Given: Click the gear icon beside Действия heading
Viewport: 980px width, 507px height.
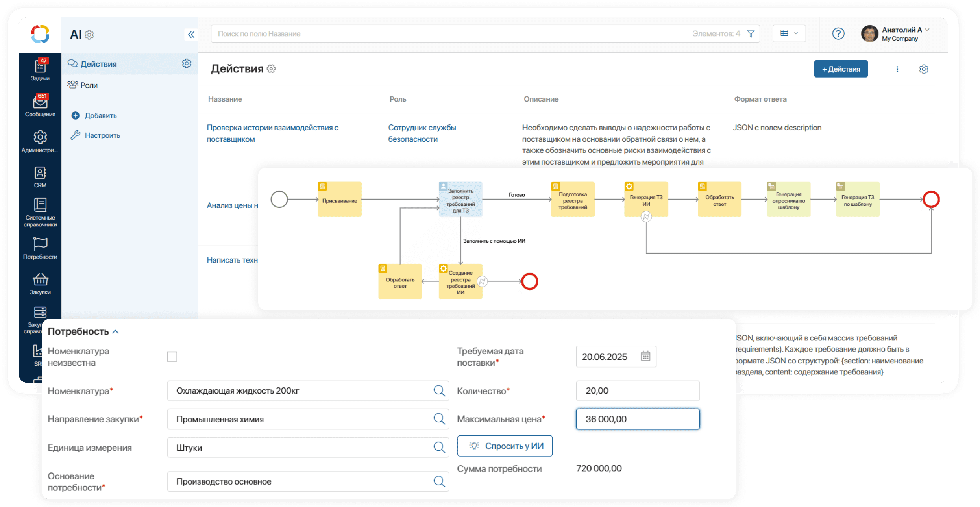Looking at the screenshot, I should pos(271,69).
